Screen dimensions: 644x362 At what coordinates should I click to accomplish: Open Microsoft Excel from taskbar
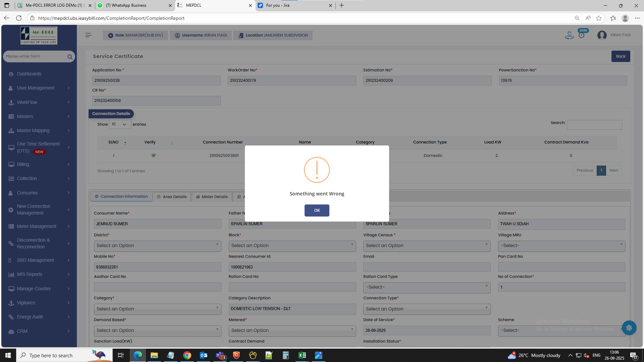(x=302, y=355)
